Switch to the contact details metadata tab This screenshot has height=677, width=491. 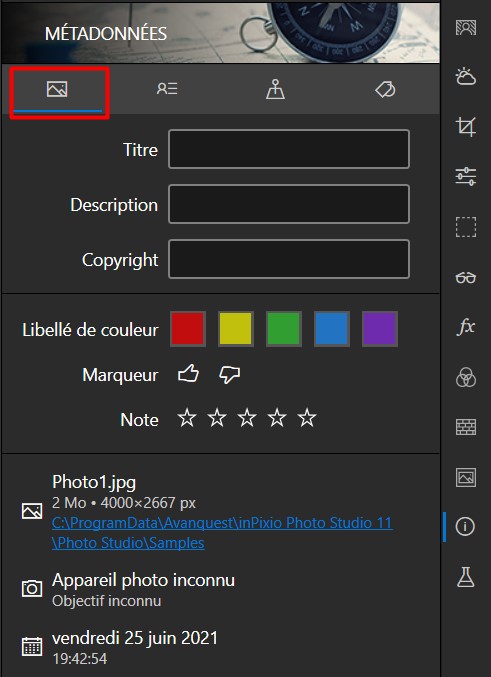167,89
